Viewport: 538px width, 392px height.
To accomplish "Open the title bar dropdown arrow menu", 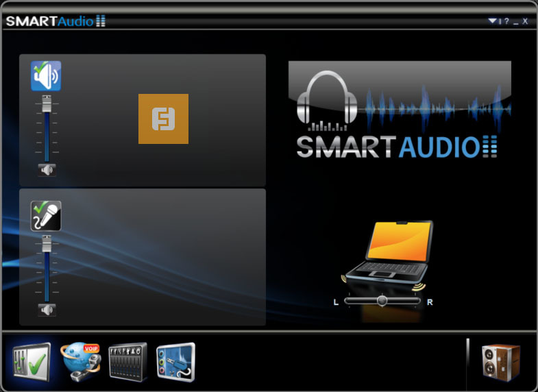I will coord(492,21).
